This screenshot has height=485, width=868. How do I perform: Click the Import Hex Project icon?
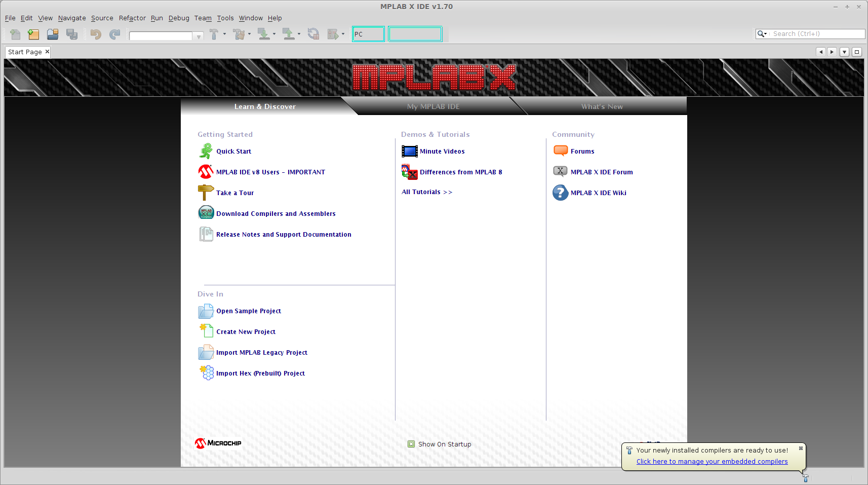coord(206,372)
